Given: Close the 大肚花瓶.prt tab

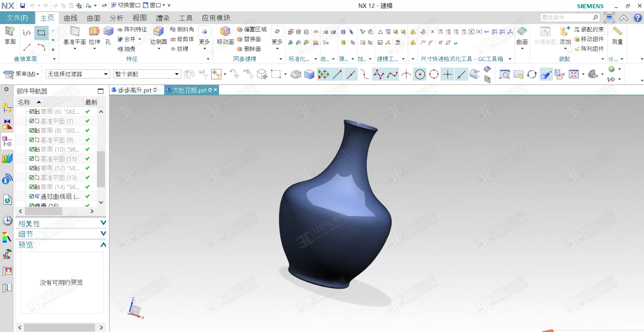Looking at the screenshot, I should pos(215,90).
